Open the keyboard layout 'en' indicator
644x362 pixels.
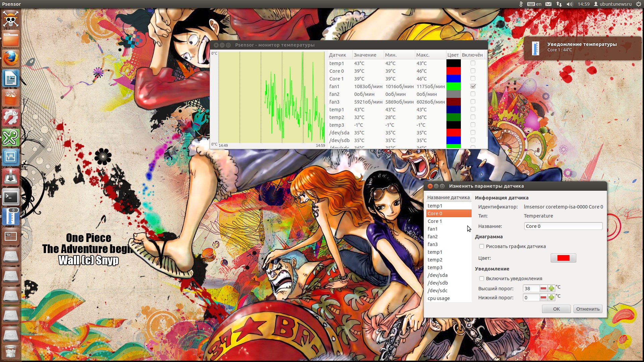(x=534, y=4)
